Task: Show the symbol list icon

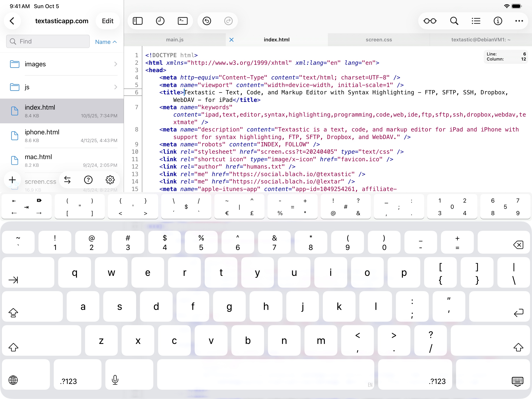Action: pos(476,21)
